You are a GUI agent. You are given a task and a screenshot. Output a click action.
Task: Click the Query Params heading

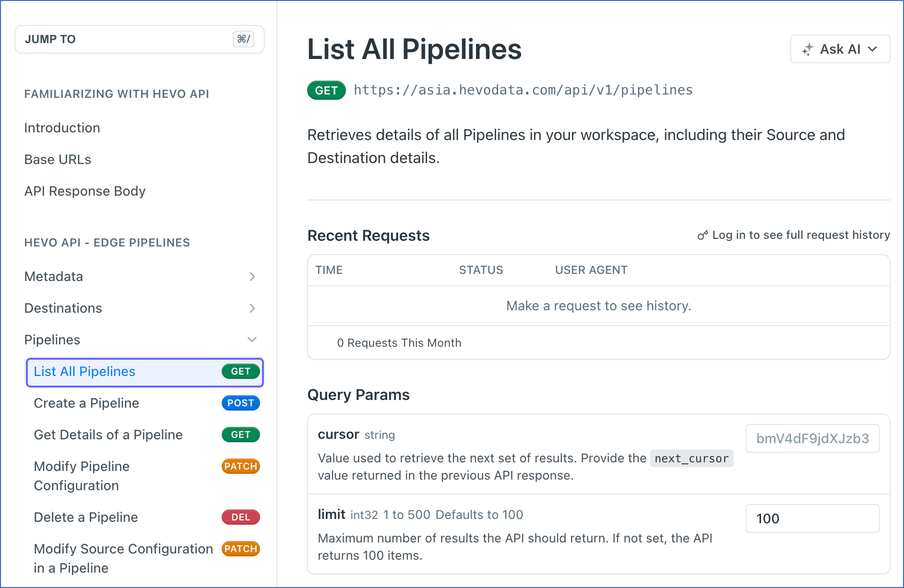pyautogui.click(x=358, y=395)
